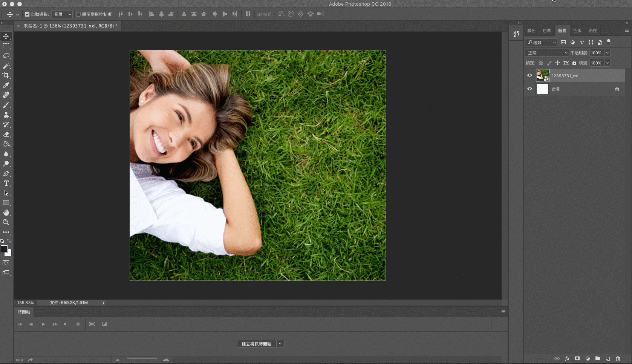This screenshot has height=364, width=632.
Task: Hide the 12393731_xxl layer visibility
Action: 529,75
